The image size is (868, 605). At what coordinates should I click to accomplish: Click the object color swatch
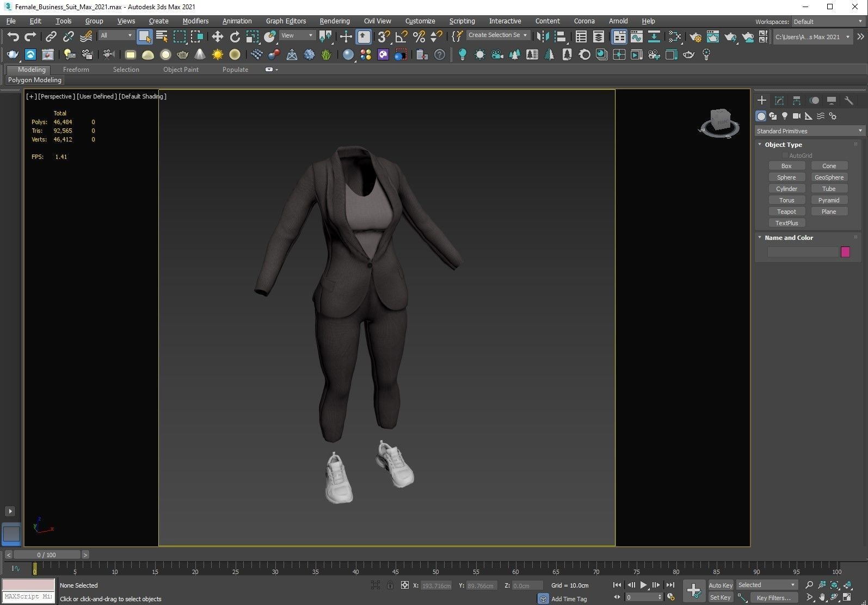click(x=845, y=251)
